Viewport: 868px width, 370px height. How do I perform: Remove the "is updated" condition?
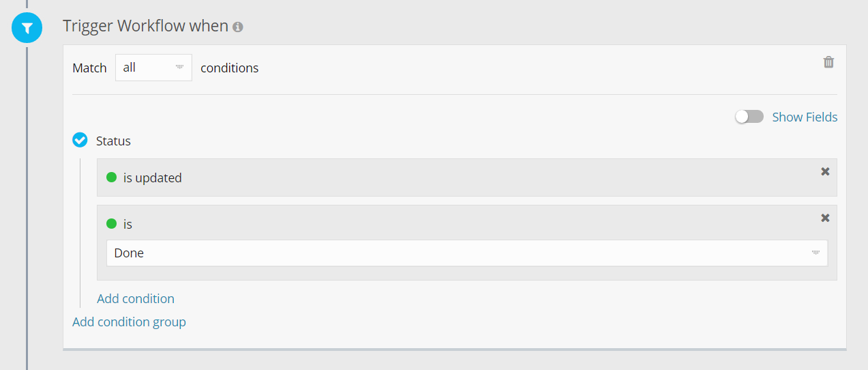coord(825,171)
